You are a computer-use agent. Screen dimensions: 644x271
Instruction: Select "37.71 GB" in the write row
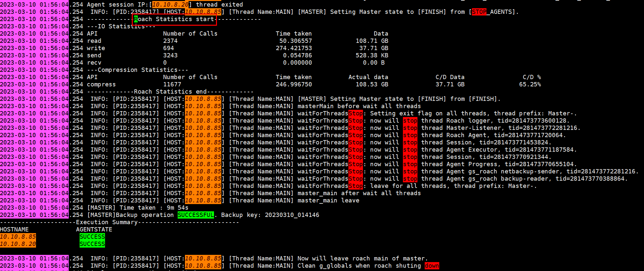coord(374,48)
